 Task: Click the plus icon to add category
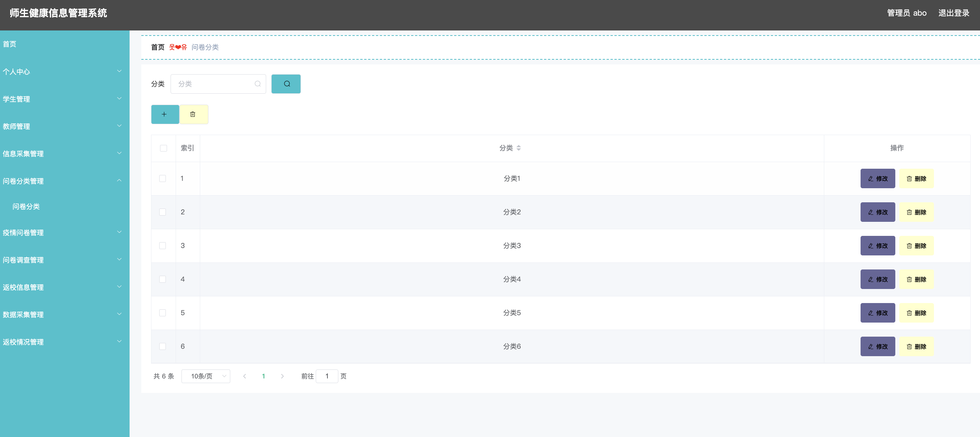coord(165,114)
